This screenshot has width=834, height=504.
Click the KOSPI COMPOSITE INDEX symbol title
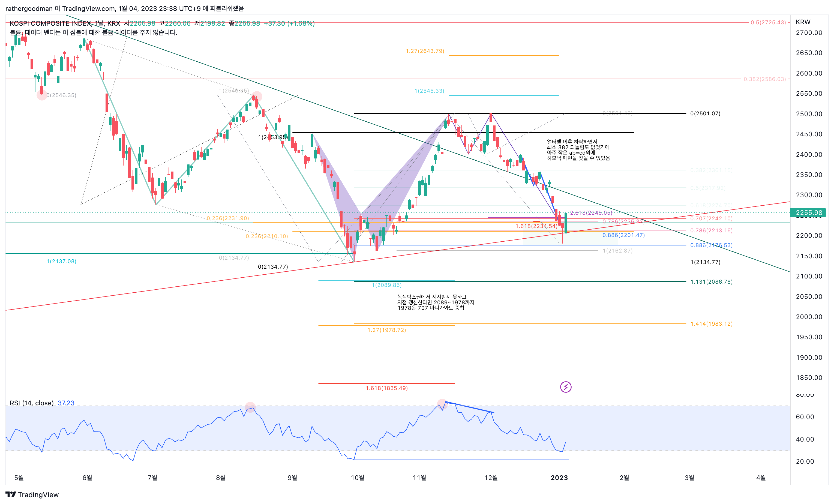[x=50, y=23]
